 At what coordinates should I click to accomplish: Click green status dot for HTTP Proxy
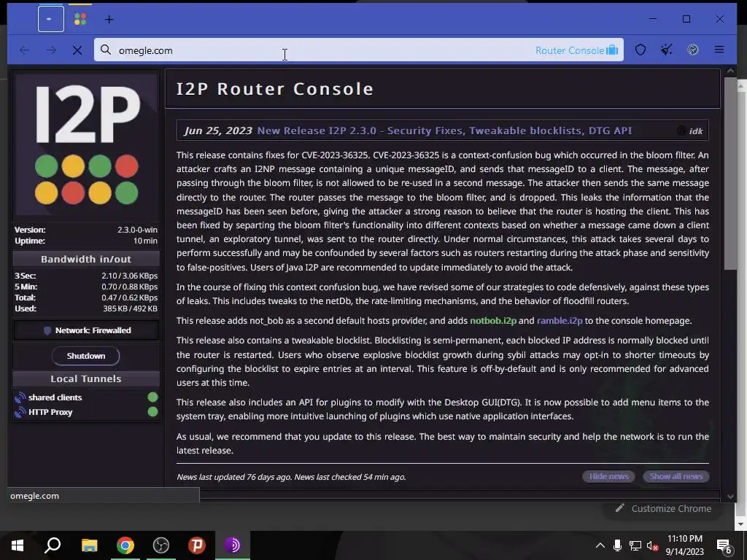coord(152,411)
